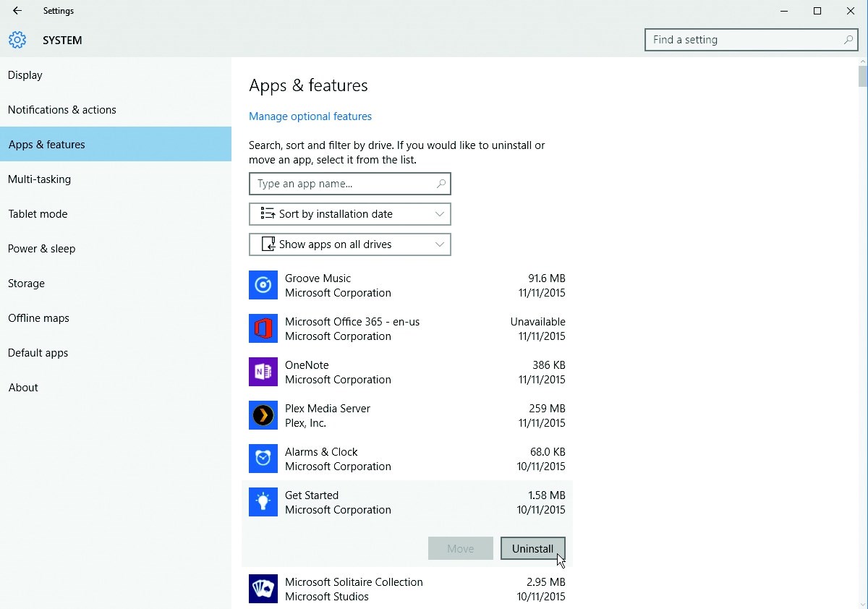The image size is (868, 609).
Task: Open the Display settings section
Action: click(25, 75)
